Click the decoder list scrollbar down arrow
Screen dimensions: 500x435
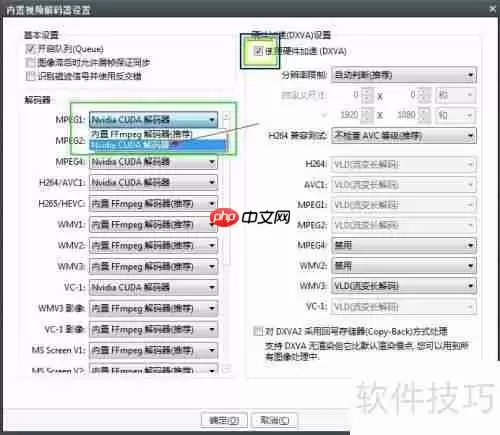227,368
